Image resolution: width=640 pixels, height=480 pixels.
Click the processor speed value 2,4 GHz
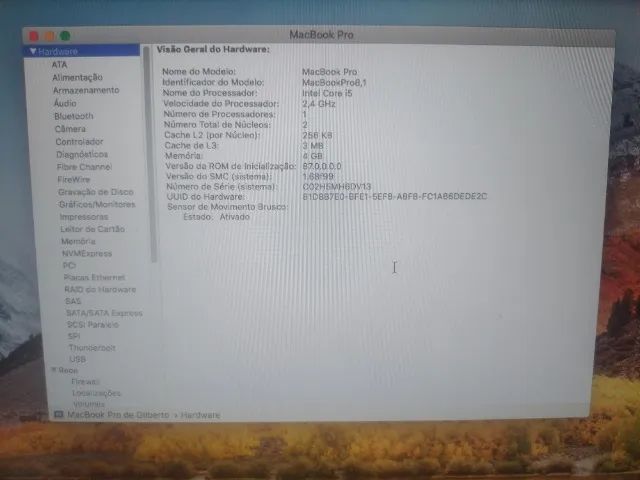[319, 104]
